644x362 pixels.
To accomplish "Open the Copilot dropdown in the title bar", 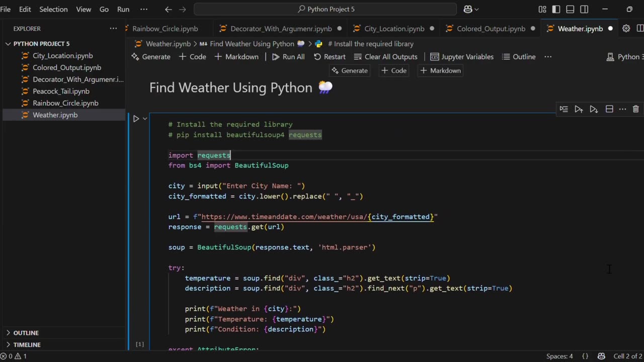I will [471, 9].
